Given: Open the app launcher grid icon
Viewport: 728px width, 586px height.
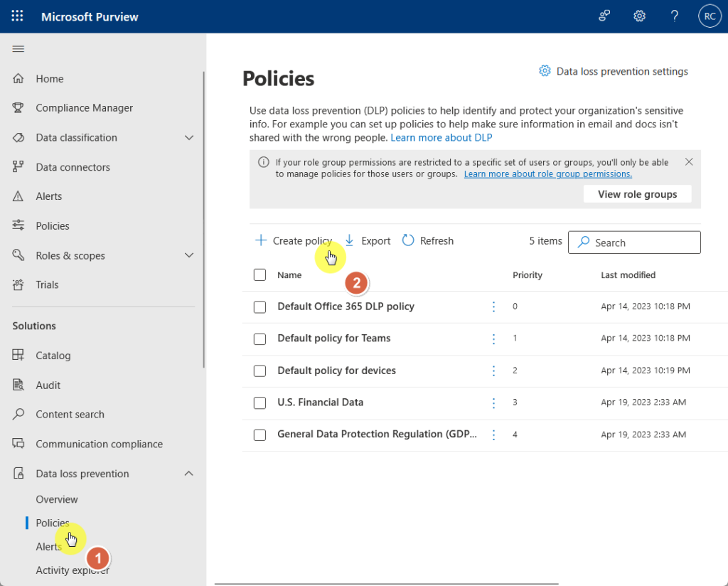Looking at the screenshot, I should tap(17, 16).
